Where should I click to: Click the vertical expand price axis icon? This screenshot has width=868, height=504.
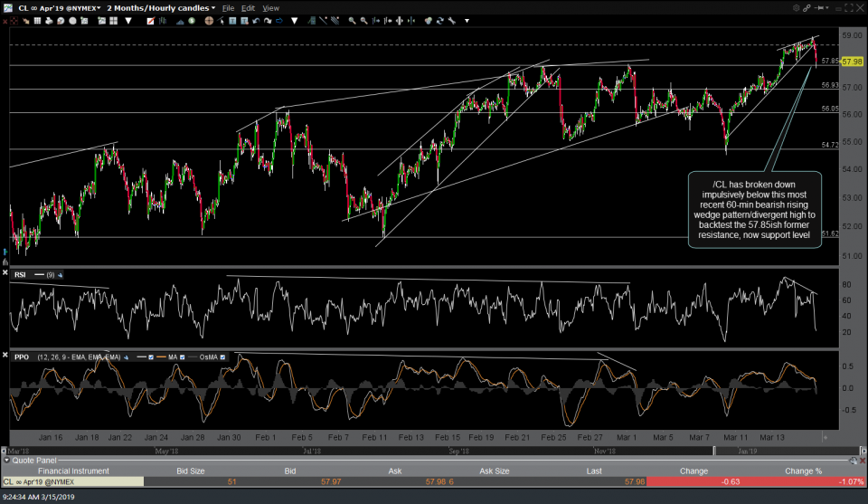click(x=399, y=21)
